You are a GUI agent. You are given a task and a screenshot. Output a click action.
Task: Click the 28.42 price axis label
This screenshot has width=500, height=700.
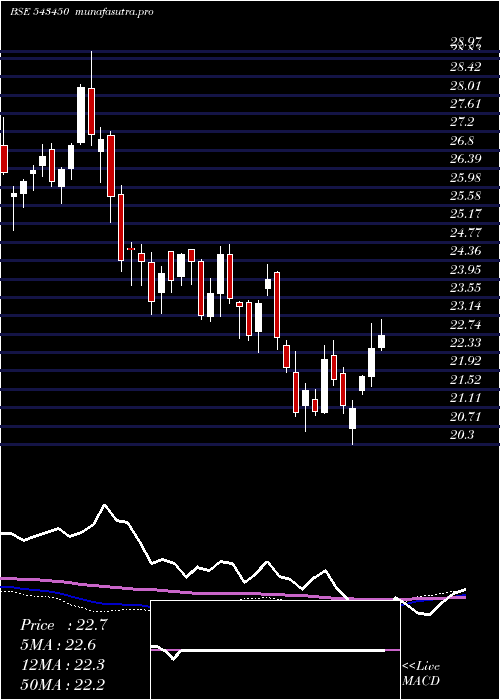click(466, 67)
